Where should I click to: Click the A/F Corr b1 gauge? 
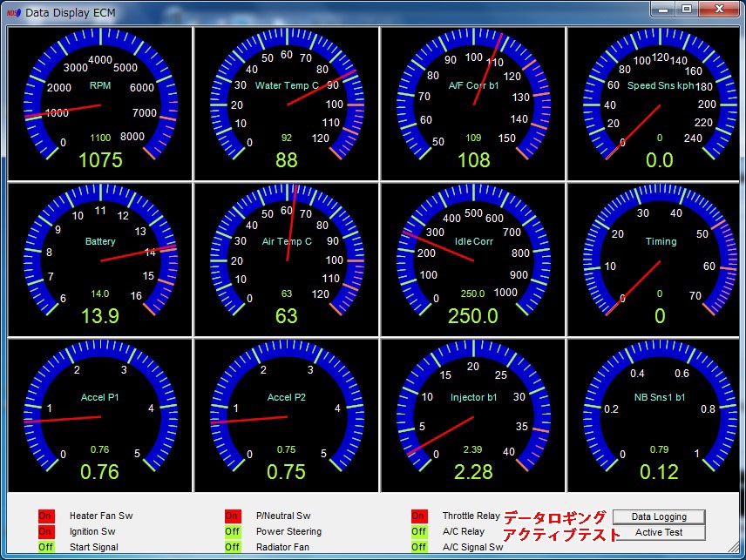coord(473,103)
